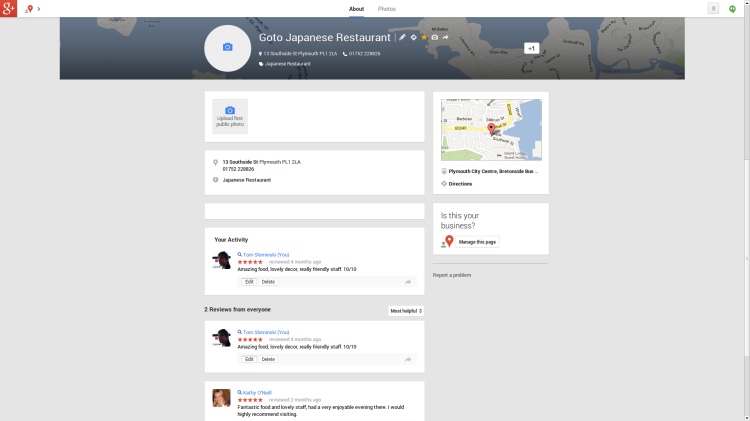Upload a photo with the header camera icon
The image size is (750, 421).
[x=434, y=37]
